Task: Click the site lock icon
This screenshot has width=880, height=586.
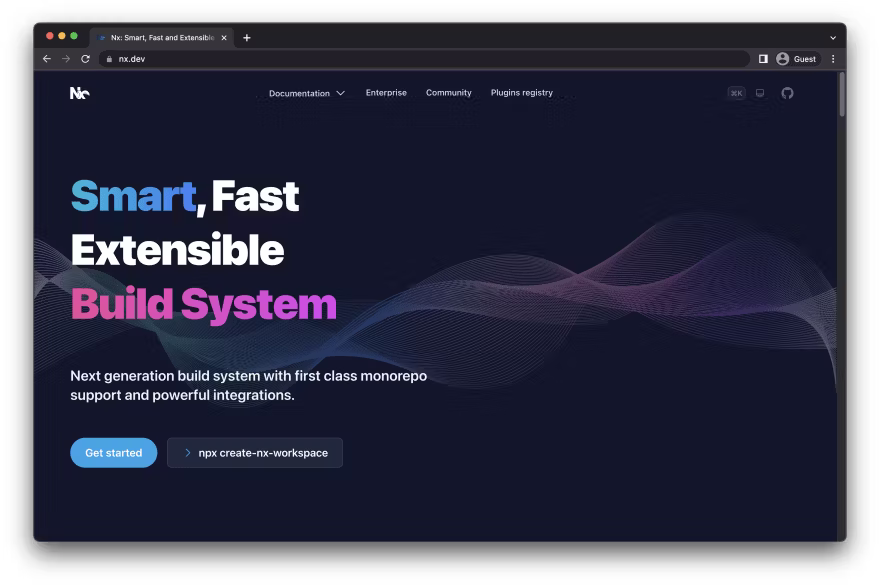Action: [x=109, y=59]
